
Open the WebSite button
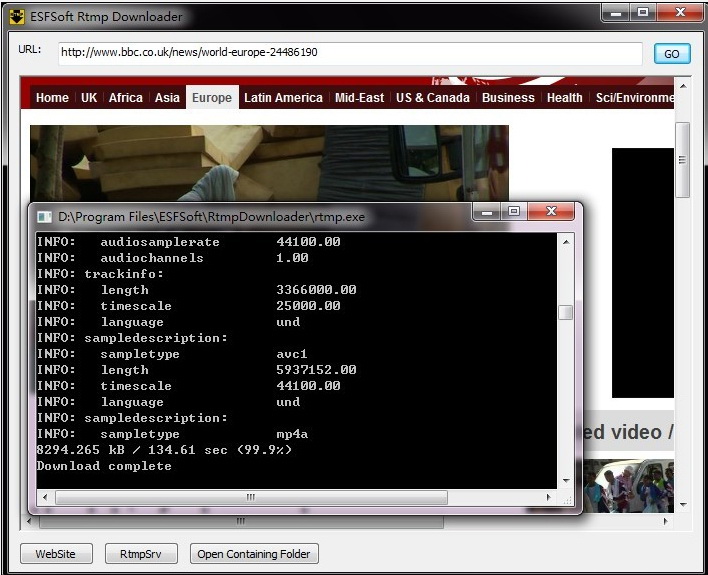tap(56, 554)
